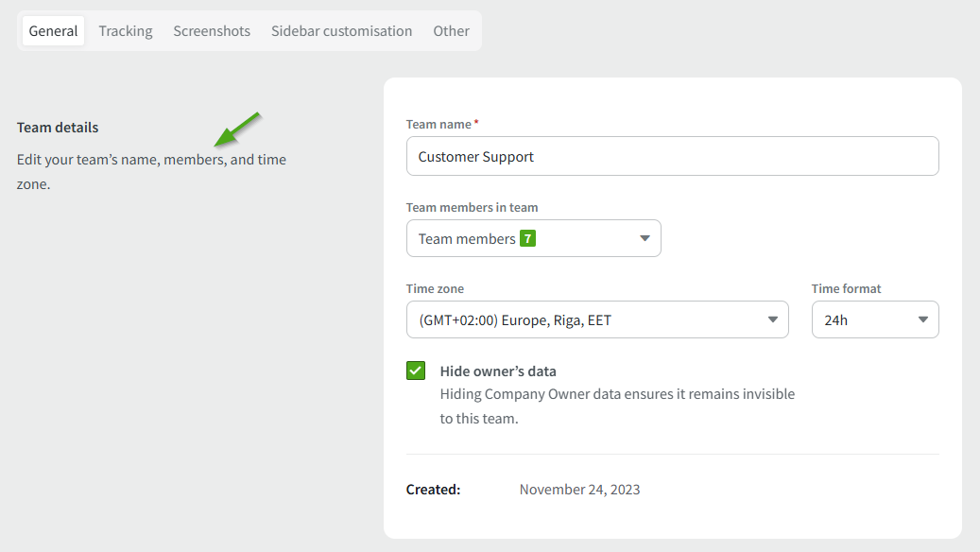Click the Team name input field
Image resolution: width=980 pixels, height=552 pixels.
(672, 157)
